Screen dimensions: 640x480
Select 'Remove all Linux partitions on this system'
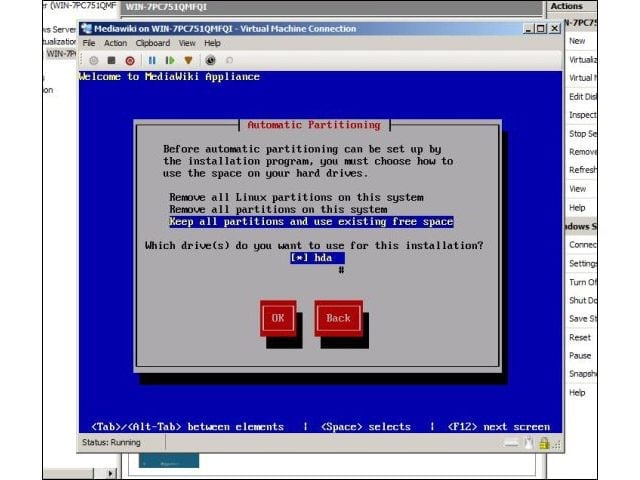(296, 198)
